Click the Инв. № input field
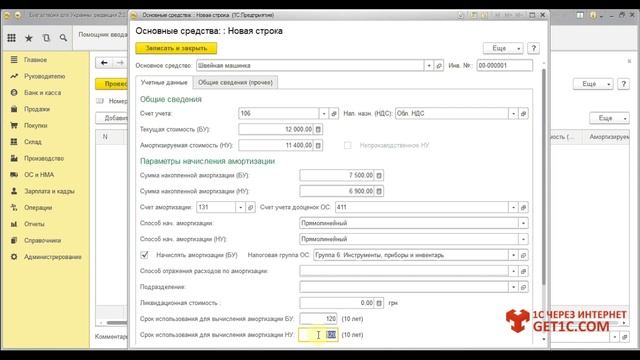 504,65
